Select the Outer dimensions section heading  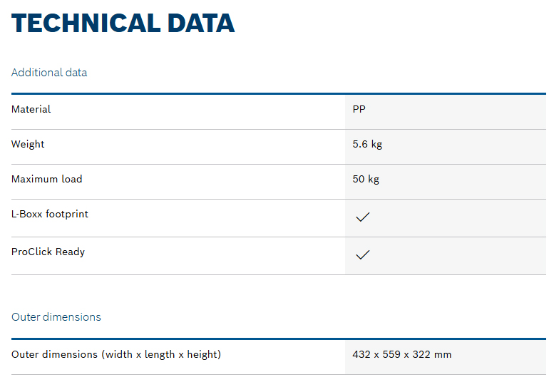point(56,316)
